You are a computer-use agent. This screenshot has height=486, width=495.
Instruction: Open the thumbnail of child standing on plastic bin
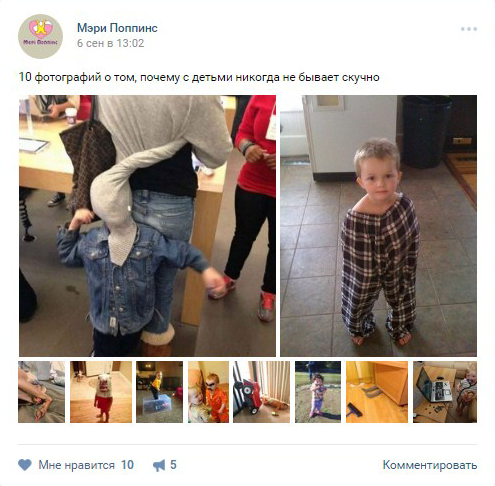click(159, 392)
